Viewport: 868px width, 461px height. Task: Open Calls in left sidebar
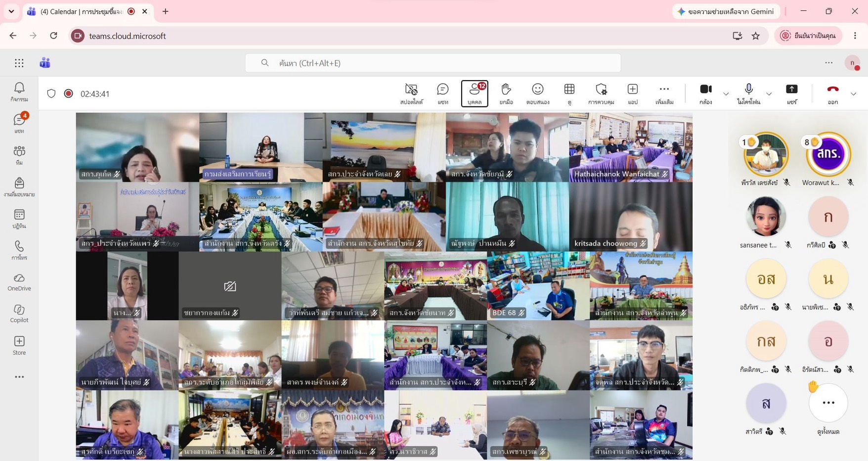coord(19,250)
